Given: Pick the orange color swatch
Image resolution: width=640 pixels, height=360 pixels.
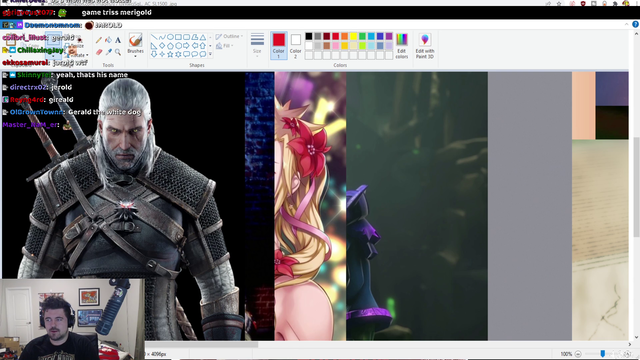Looking at the screenshot, I should [344, 37].
